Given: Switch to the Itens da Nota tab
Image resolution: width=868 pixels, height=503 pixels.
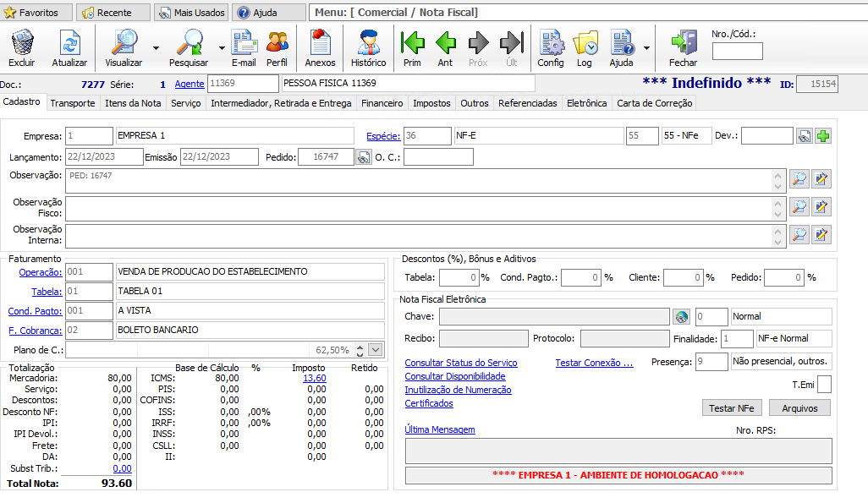Looking at the screenshot, I should tap(133, 103).
